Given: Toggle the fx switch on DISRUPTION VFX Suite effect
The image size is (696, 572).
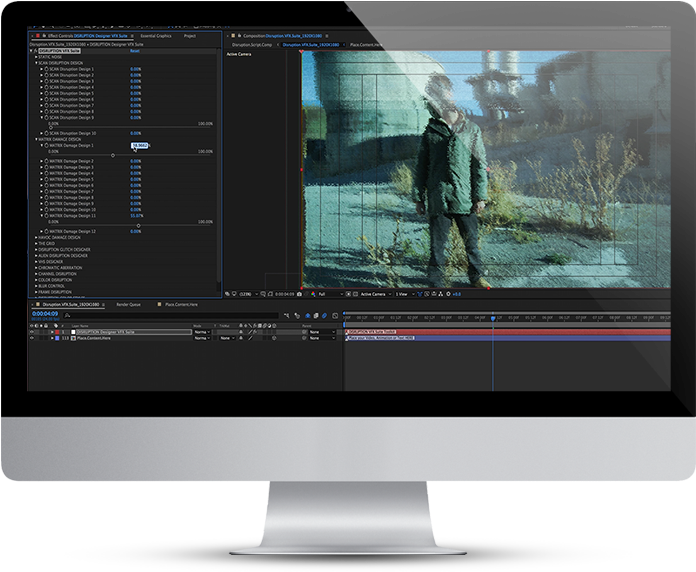Looking at the screenshot, I should 37,51.
